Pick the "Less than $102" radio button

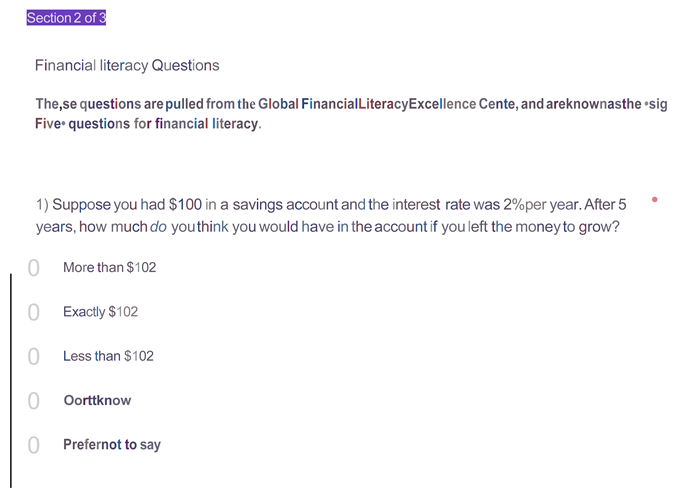point(34,356)
